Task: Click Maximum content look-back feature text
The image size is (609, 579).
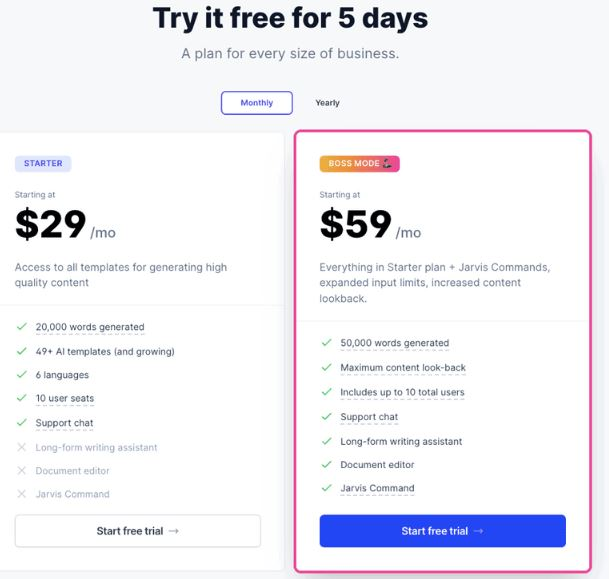Action: [x=403, y=367]
